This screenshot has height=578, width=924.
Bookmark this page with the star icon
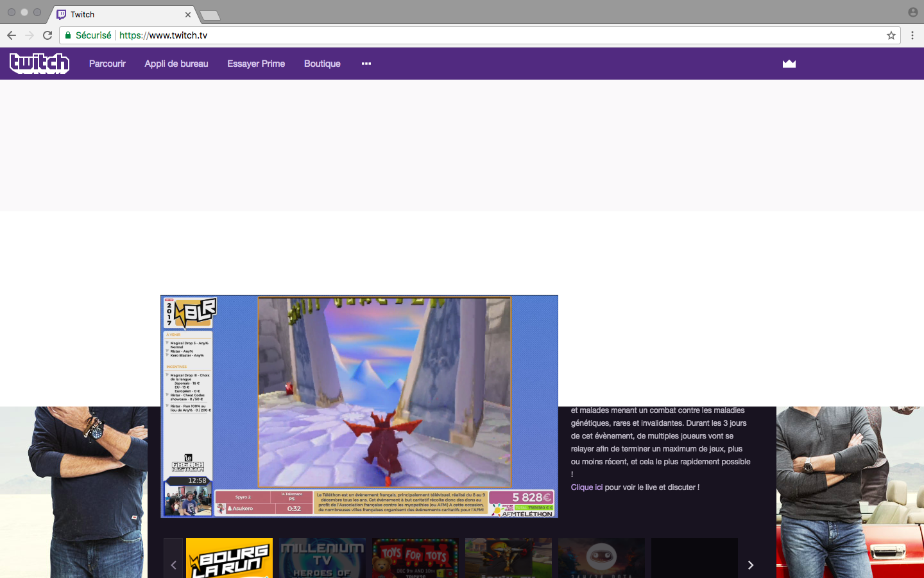891,35
